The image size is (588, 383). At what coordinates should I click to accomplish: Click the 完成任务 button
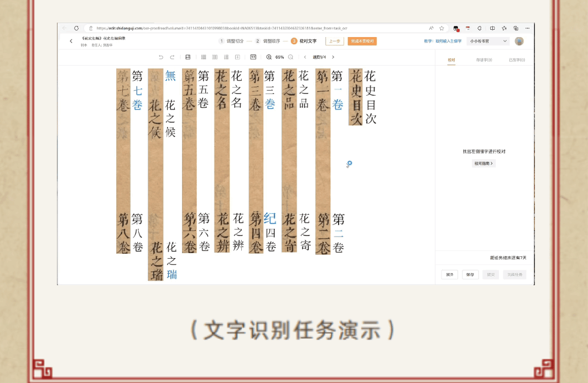tap(515, 275)
